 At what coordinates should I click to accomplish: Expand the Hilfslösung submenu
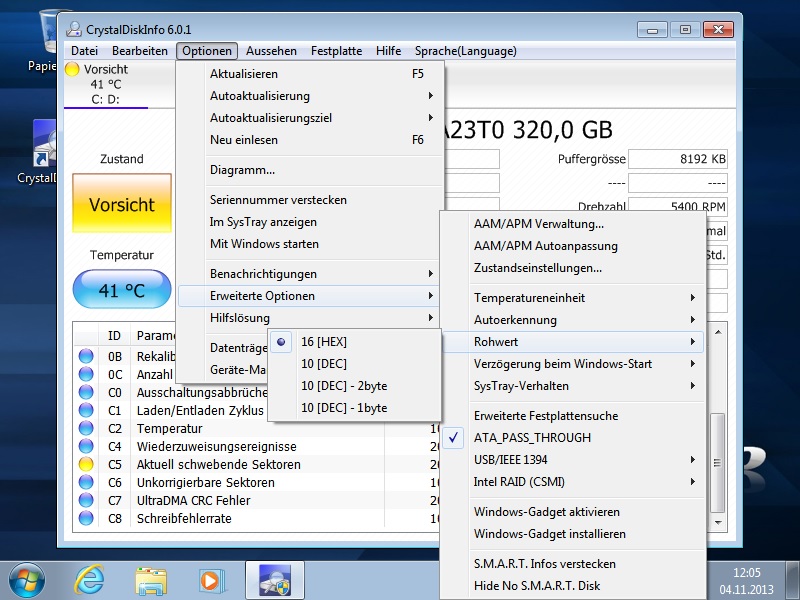310,318
